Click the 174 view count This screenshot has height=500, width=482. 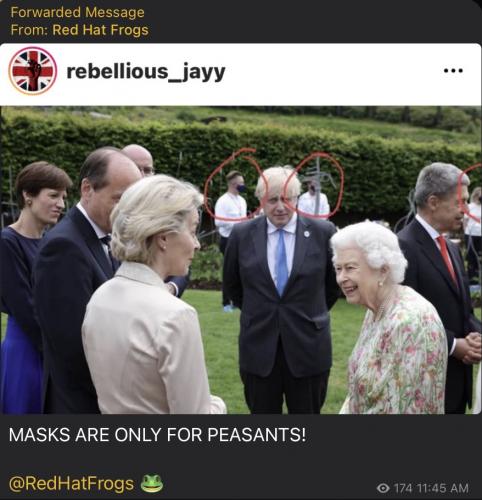click(404, 488)
